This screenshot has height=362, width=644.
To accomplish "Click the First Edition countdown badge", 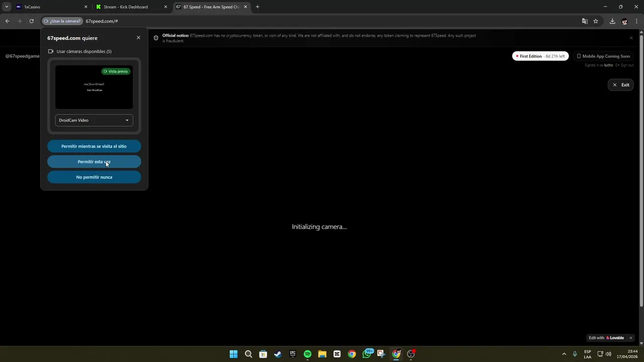I will 540,56.
